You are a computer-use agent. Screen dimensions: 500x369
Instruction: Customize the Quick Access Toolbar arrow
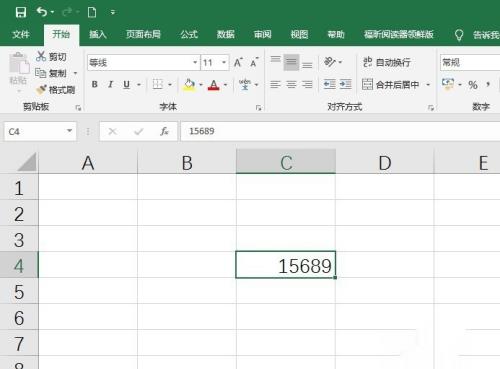pos(113,13)
